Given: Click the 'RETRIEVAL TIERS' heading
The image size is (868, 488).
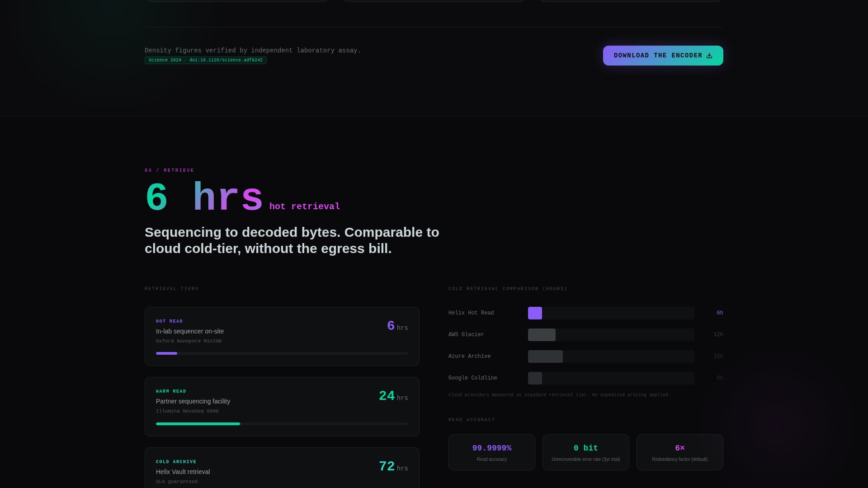Looking at the screenshot, I should (x=172, y=289).
